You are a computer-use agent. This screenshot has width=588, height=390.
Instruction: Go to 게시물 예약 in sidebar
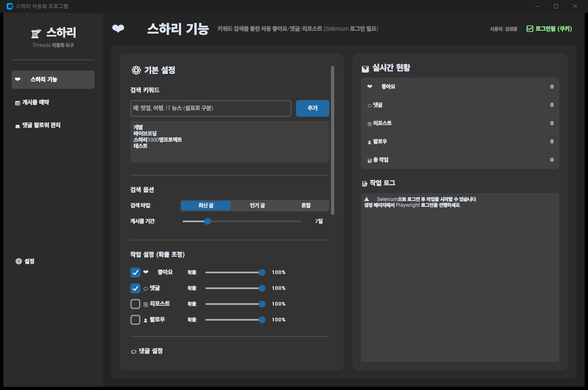pos(53,103)
